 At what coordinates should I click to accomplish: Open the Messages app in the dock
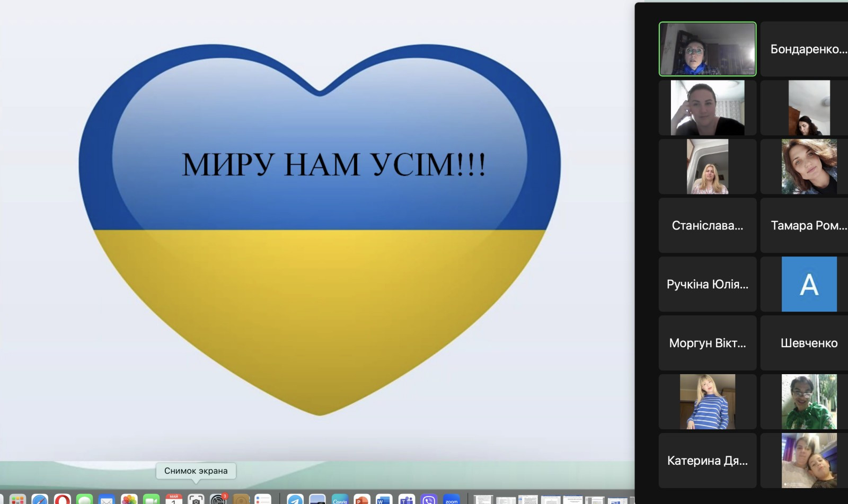(84, 499)
